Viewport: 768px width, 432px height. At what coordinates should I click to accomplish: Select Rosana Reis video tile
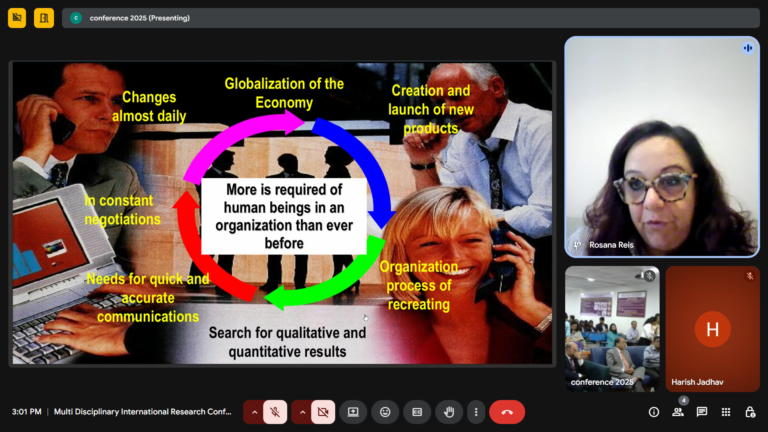(x=661, y=147)
